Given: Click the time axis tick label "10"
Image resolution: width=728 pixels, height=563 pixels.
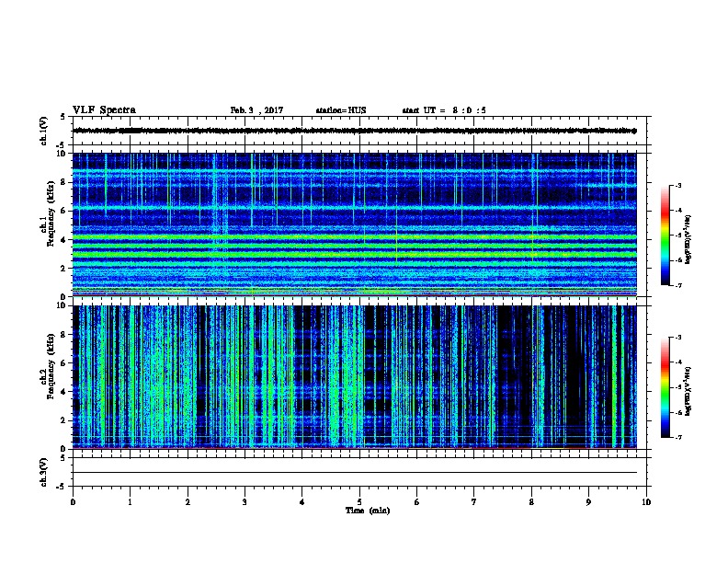Looking at the screenshot, I should pos(646,501).
